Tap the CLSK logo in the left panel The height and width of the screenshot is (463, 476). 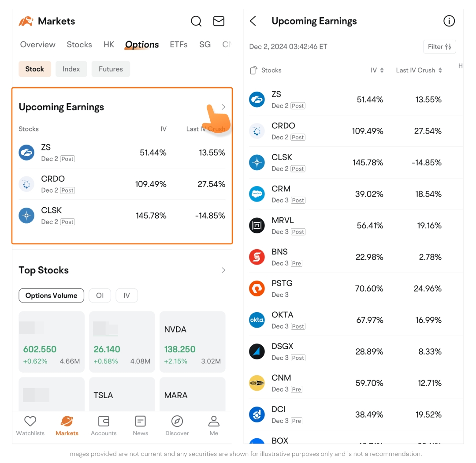tap(26, 215)
